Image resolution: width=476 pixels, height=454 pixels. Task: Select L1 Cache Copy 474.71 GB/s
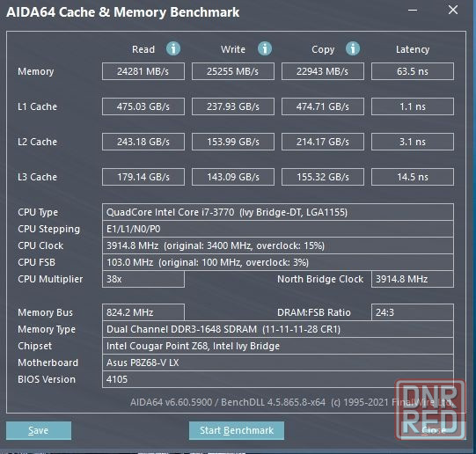(323, 106)
